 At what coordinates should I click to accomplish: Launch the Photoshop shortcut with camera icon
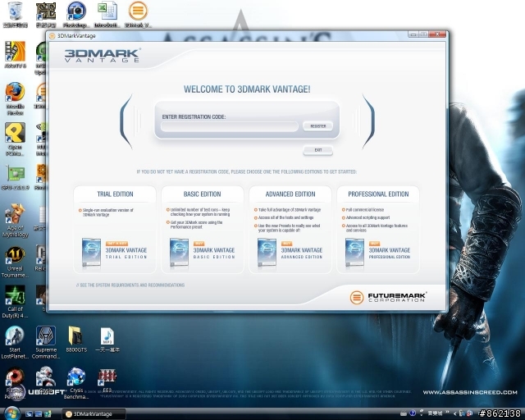76,11
